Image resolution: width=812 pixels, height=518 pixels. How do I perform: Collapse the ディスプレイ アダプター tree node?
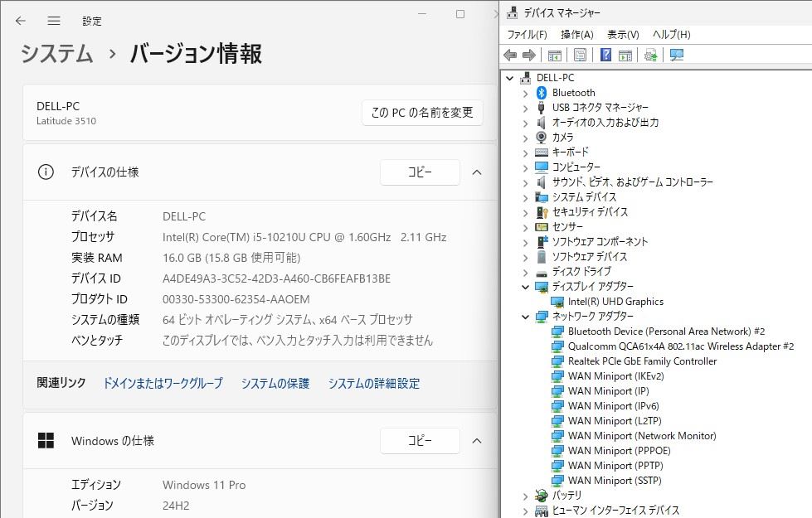pos(525,287)
